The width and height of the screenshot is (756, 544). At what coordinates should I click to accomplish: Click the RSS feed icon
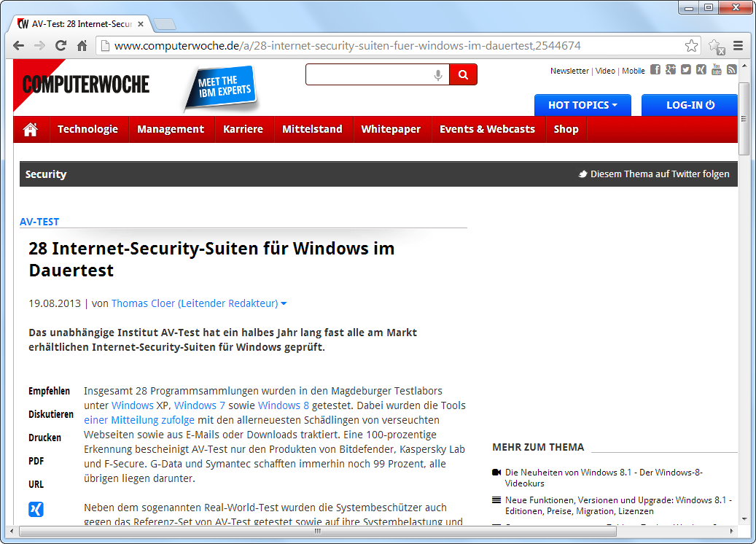pos(731,70)
